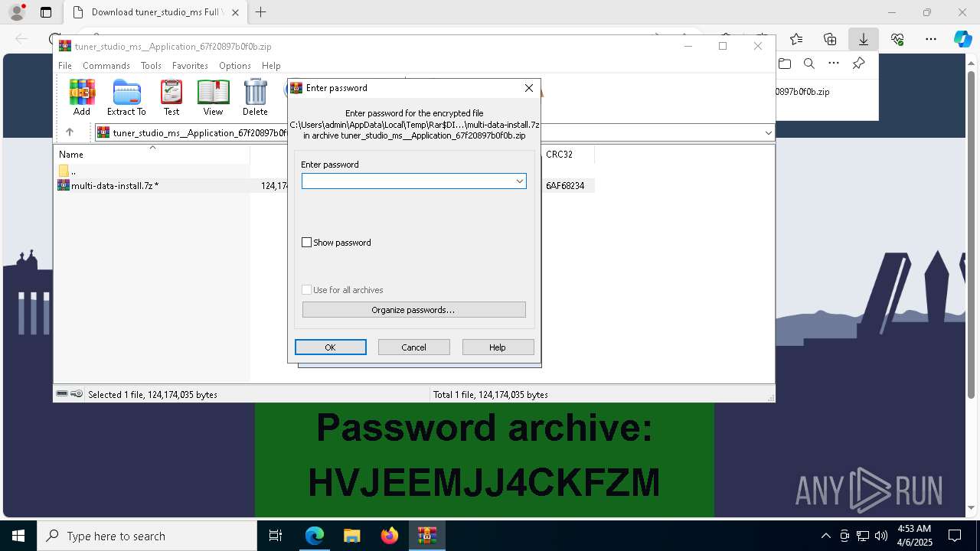Click the Delete trash can icon
This screenshot has height=551, width=980.
(255, 97)
